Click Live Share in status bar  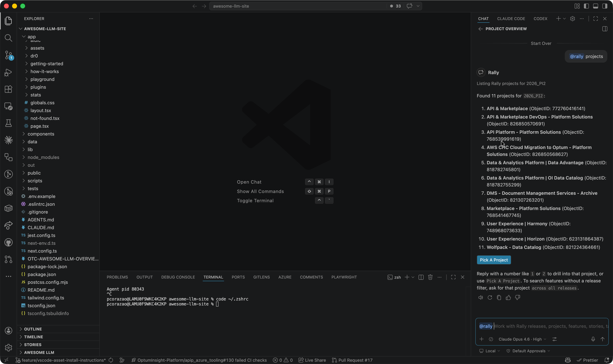click(312, 360)
